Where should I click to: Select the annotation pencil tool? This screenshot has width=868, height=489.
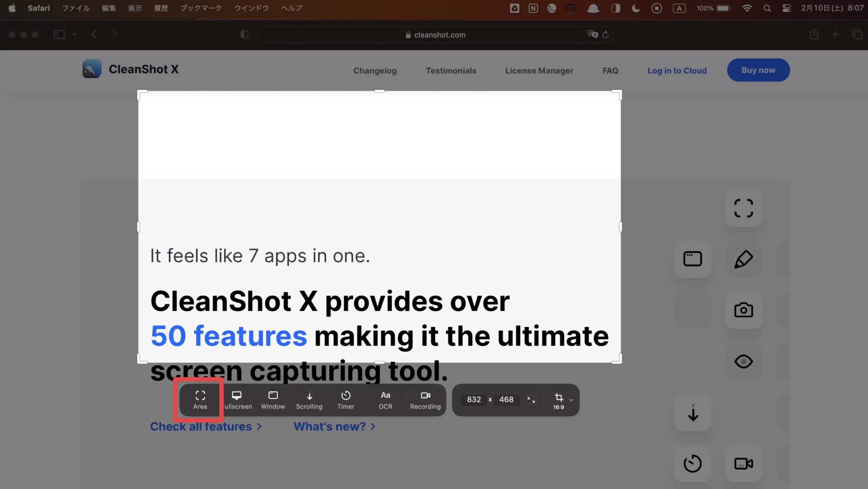coord(744,259)
